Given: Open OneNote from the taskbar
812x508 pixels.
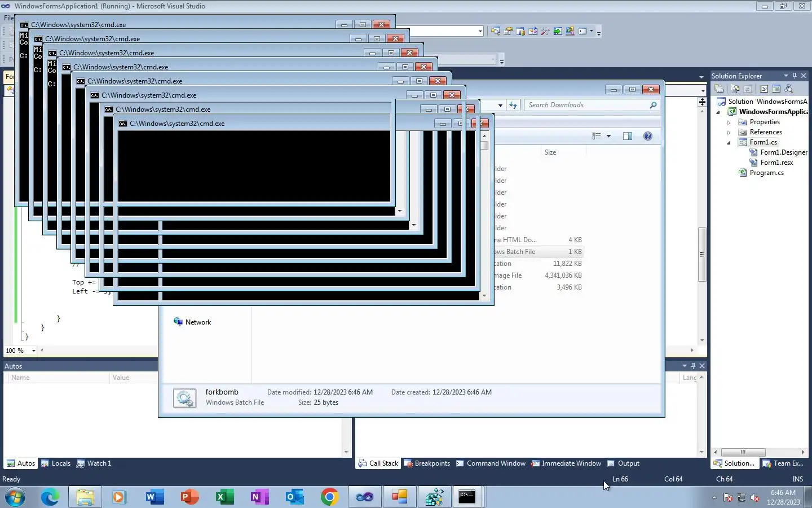Looking at the screenshot, I should (259, 497).
